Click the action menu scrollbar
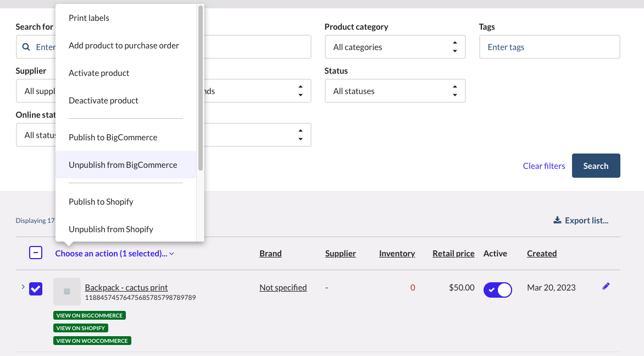Image resolution: width=644 pixels, height=356 pixels. (x=201, y=88)
